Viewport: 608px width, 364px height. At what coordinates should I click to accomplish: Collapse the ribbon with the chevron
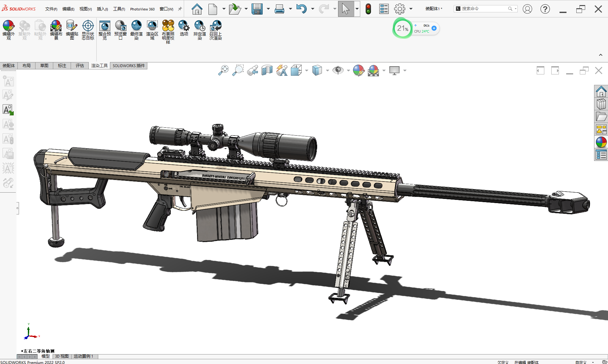[600, 55]
